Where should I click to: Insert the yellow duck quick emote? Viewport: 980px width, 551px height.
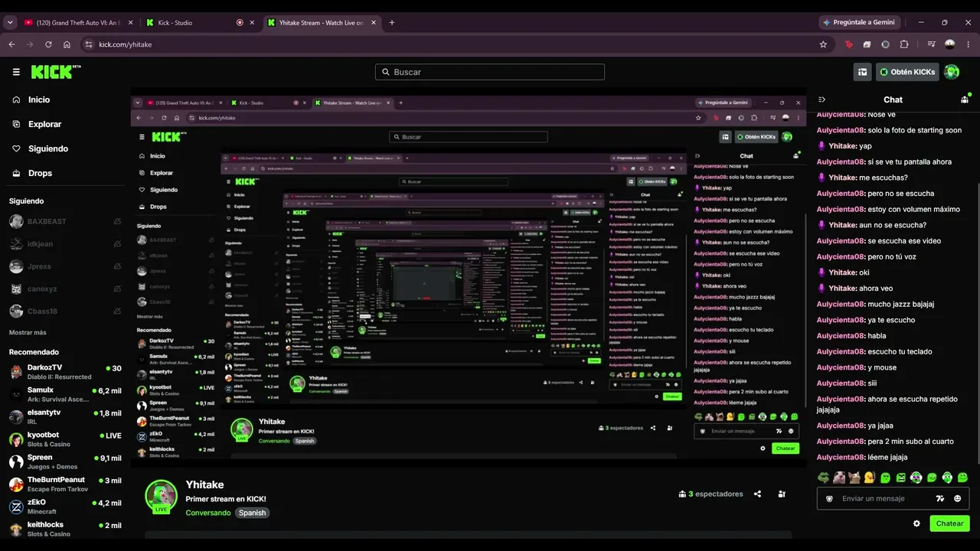pyautogui.click(x=870, y=478)
